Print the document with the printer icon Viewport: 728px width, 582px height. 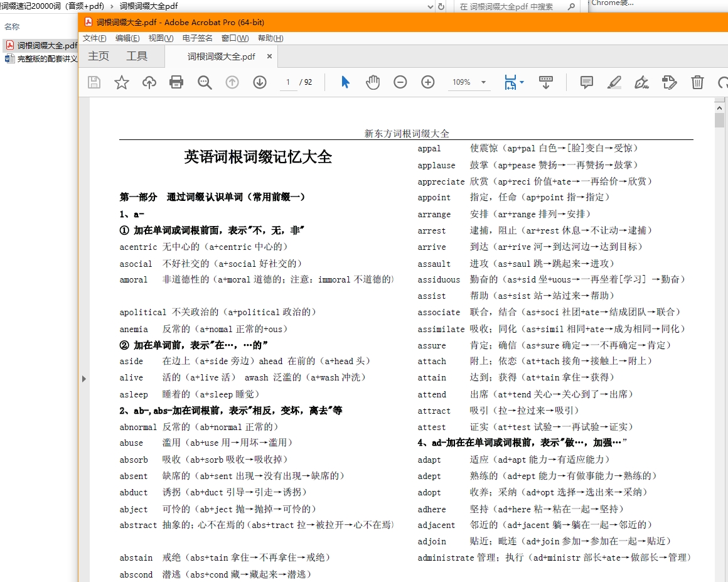[x=176, y=82]
